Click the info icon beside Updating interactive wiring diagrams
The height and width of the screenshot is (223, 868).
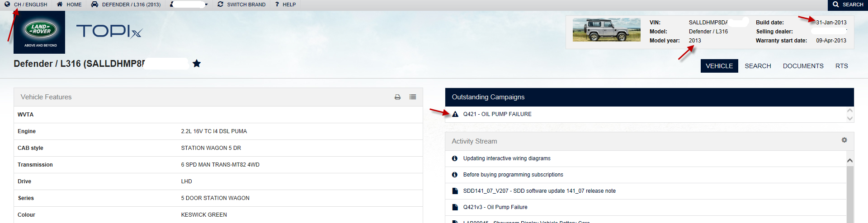click(455, 158)
